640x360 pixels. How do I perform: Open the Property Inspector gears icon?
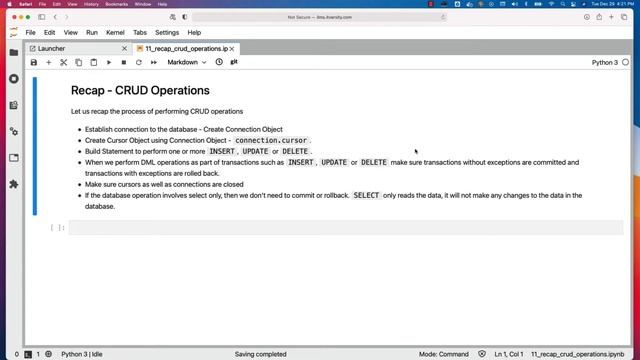(x=14, y=131)
